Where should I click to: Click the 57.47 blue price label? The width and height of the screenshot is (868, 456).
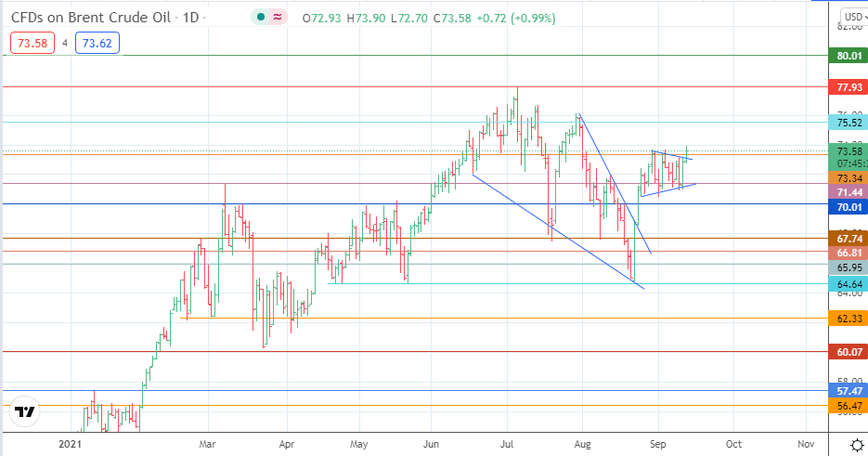point(849,391)
